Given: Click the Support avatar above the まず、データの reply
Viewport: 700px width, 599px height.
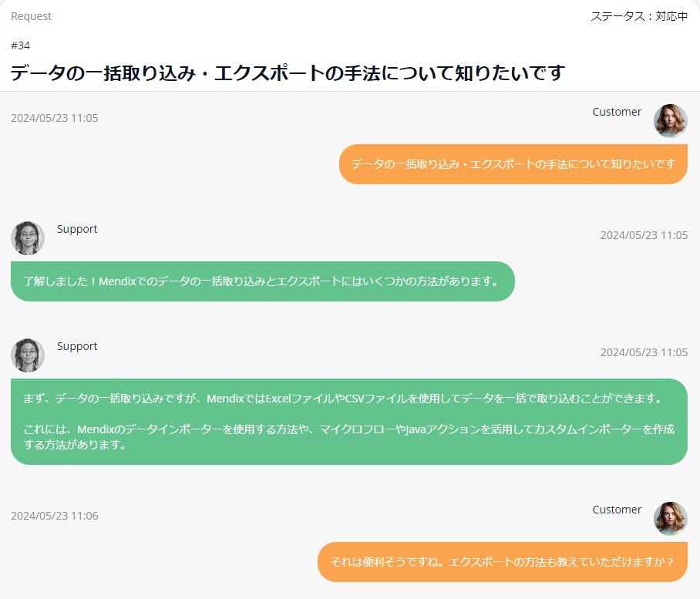Looking at the screenshot, I should tap(28, 355).
